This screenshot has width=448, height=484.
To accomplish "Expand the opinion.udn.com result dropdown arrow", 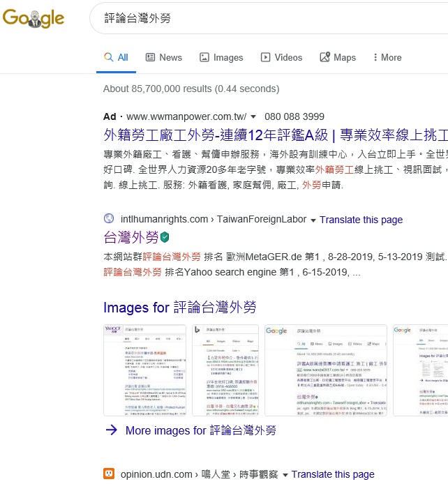I will click(x=285, y=475).
